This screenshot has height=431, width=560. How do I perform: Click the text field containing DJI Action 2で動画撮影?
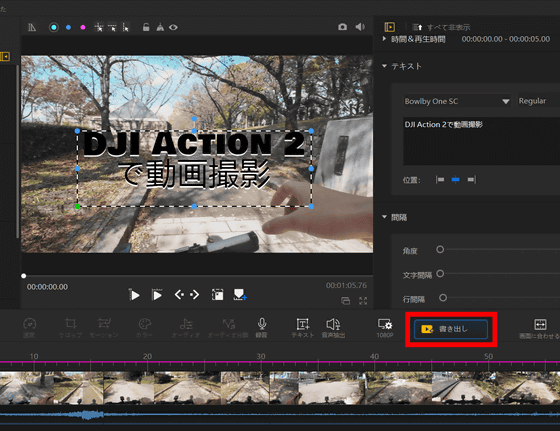point(481,141)
